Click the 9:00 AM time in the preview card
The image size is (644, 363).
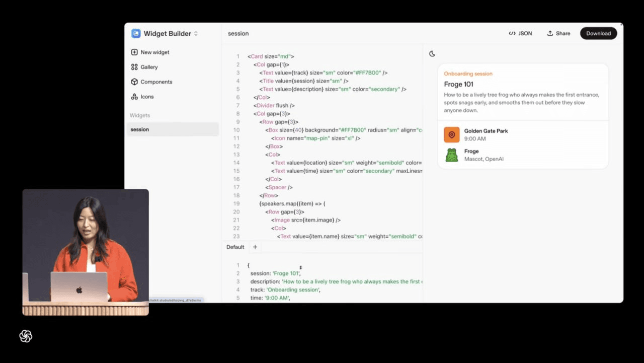(x=475, y=139)
